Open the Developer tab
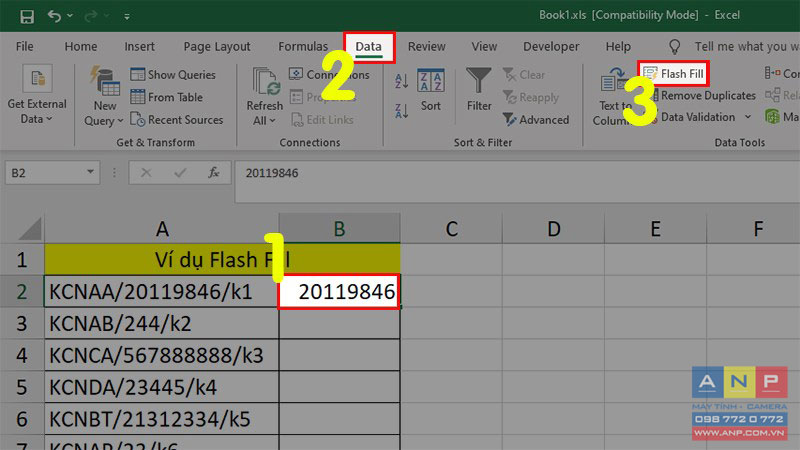 coord(551,46)
